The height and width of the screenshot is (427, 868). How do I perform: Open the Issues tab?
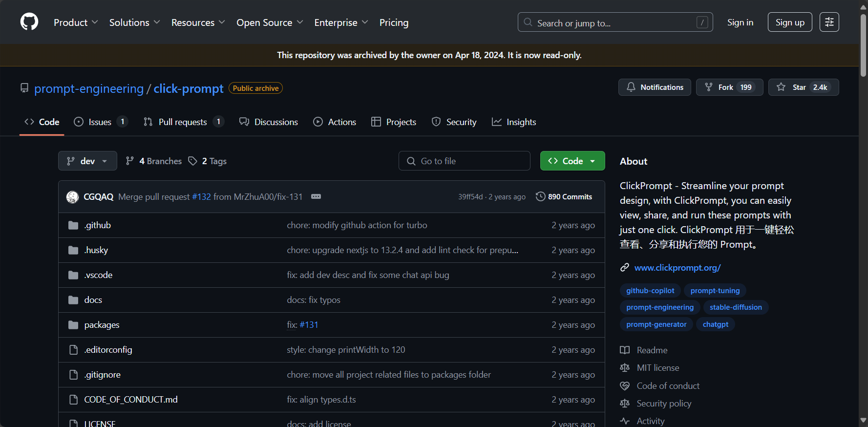click(x=101, y=122)
